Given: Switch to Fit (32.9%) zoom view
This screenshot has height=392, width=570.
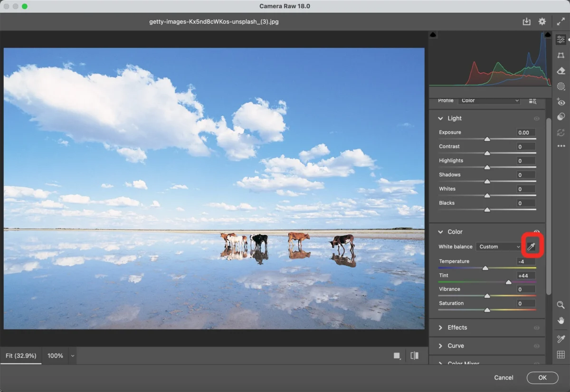Looking at the screenshot, I should (21, 355).
